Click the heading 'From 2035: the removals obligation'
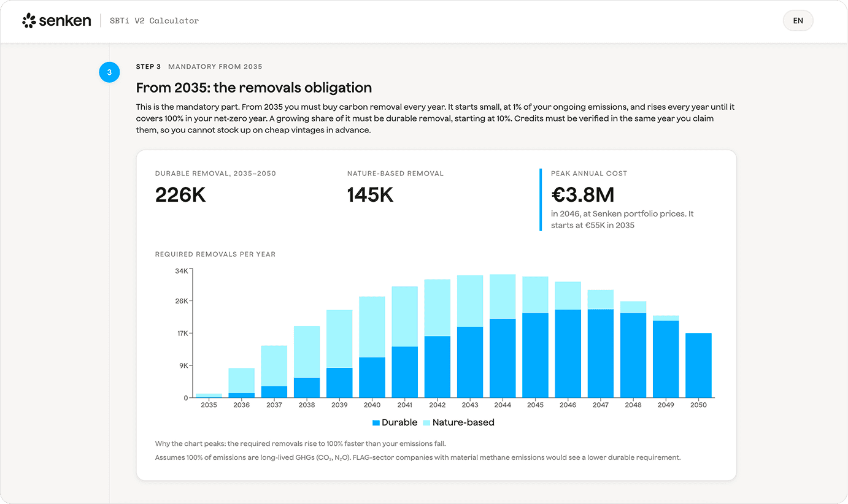Image resolution: width=848 pixels, height=504 pixels. [x=254, y=88]
